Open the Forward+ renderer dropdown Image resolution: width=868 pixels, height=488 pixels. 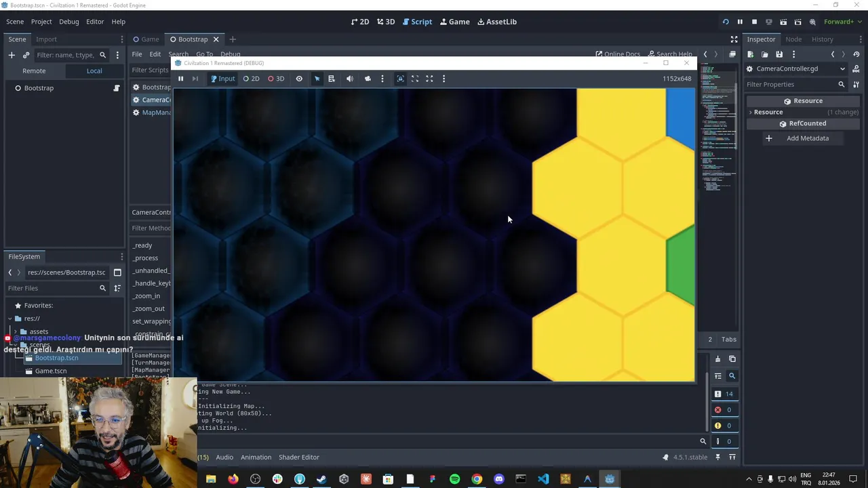(842, 22)
